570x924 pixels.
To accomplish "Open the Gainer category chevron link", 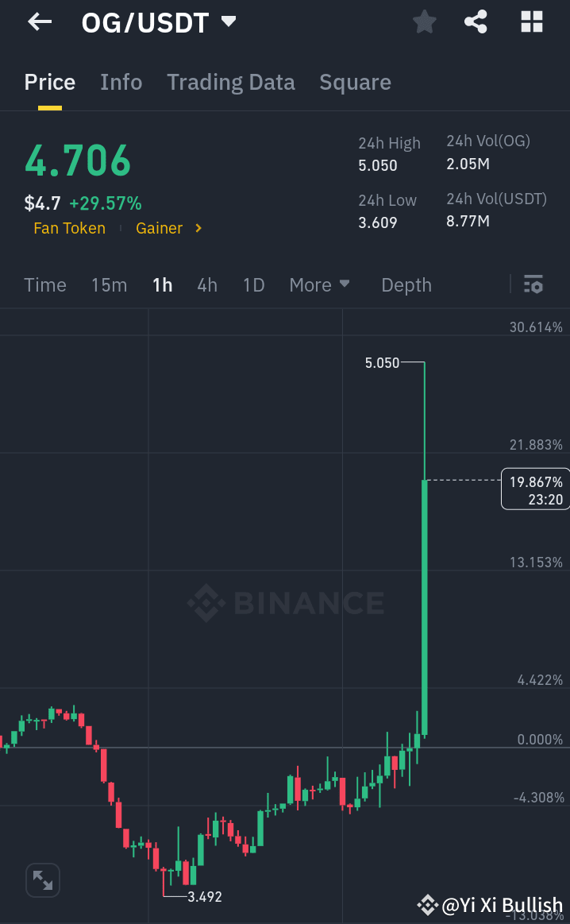I will coord(169,228).
